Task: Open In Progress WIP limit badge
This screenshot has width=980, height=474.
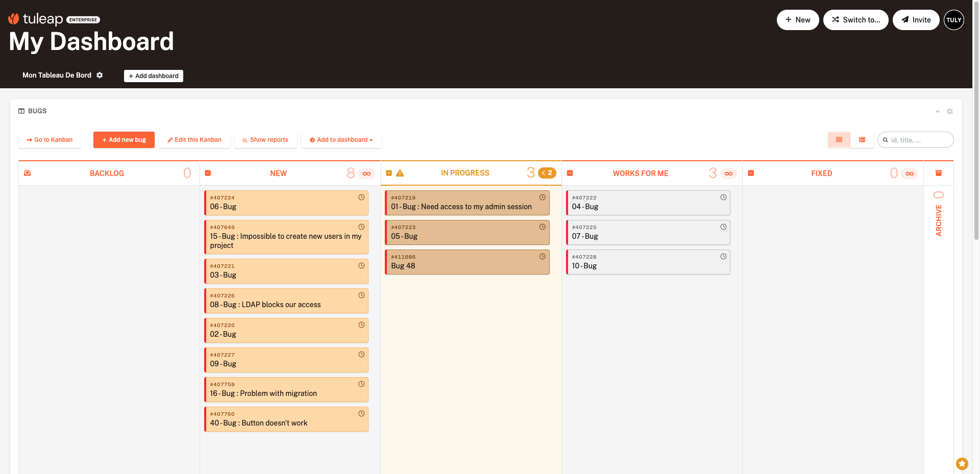Action: [547, 173]
